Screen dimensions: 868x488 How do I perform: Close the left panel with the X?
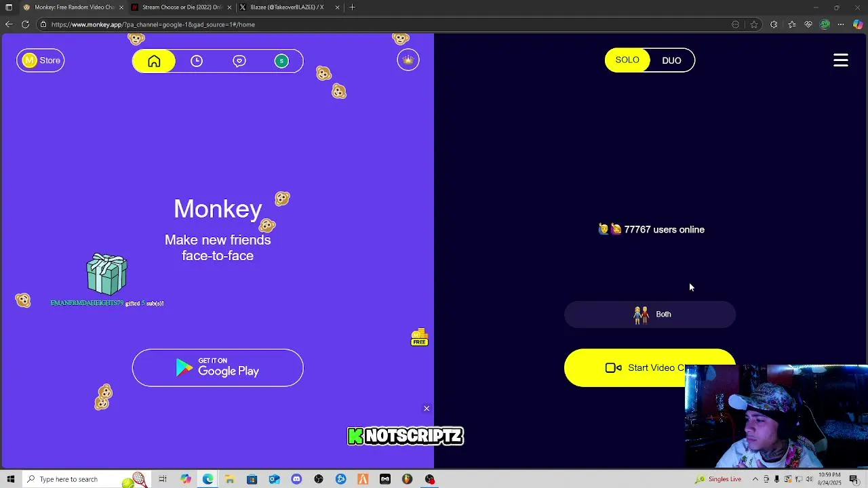click(427, 408)
